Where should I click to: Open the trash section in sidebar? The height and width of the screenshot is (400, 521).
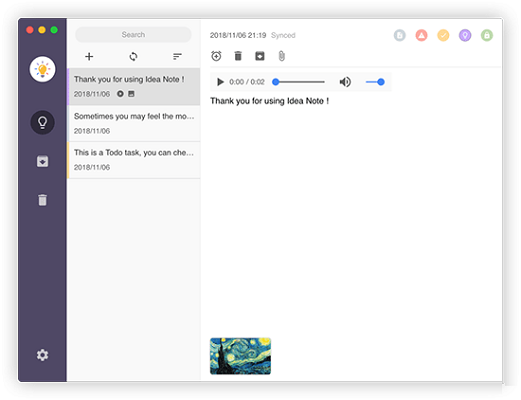tap(42, 200)
